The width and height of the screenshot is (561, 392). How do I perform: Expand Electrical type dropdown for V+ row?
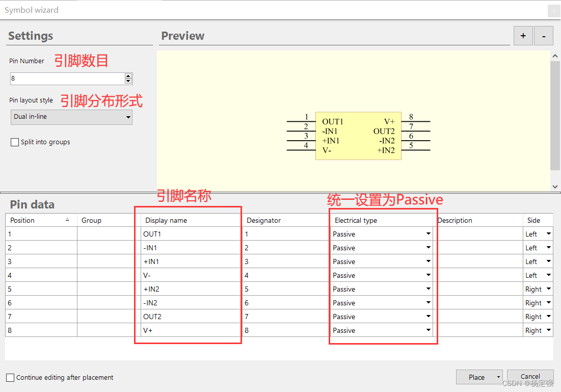coord(428,330)
